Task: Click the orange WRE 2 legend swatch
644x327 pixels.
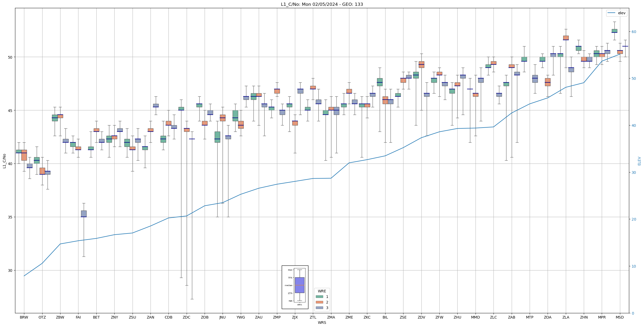Action: pyautogui.click(x=319, y=302)
